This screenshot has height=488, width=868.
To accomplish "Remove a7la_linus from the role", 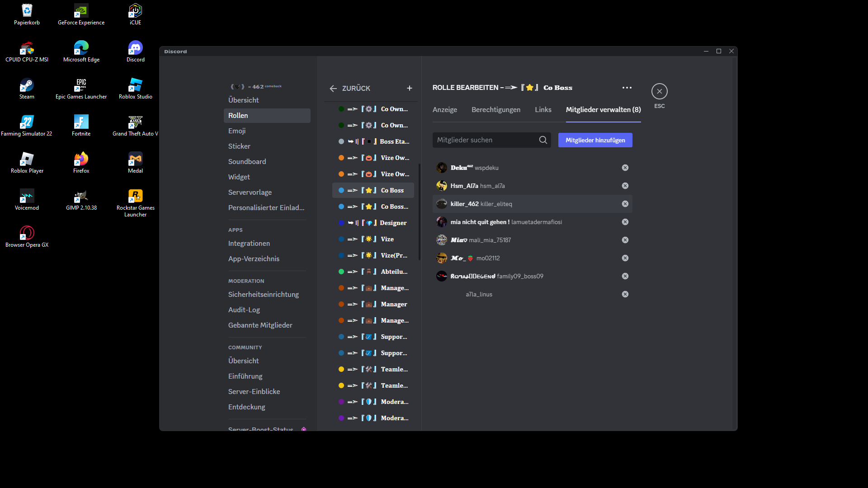I will coord(625,294).
